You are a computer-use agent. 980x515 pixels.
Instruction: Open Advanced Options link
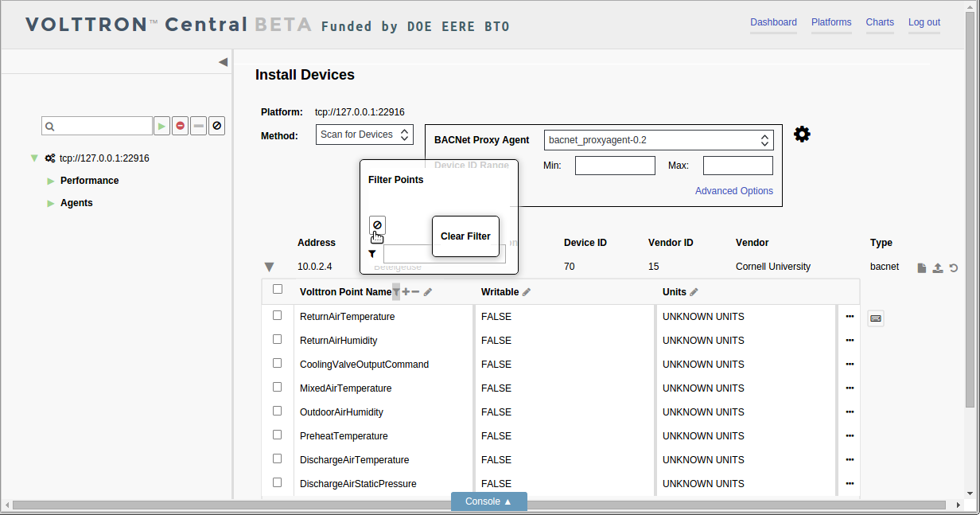click(734, 191)
